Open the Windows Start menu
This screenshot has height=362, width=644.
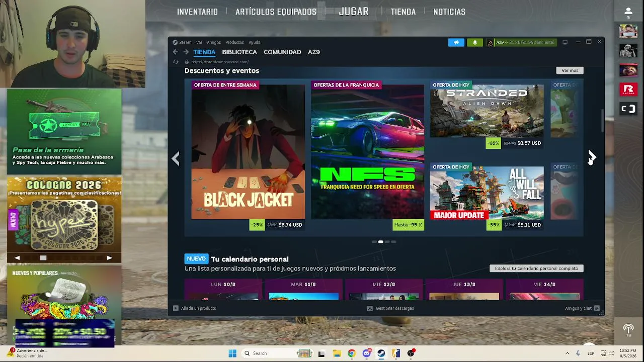tap(232, 353)
